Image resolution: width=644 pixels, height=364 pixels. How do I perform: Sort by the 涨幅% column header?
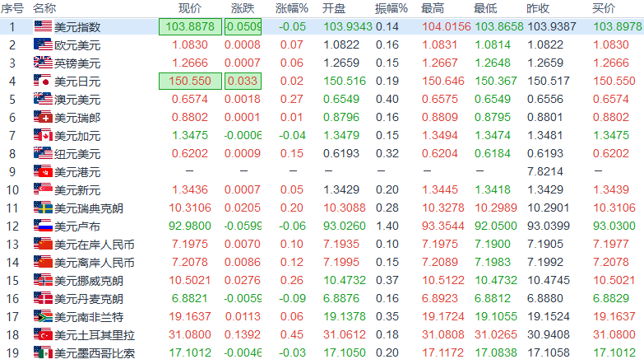click(x=291, y=8)
